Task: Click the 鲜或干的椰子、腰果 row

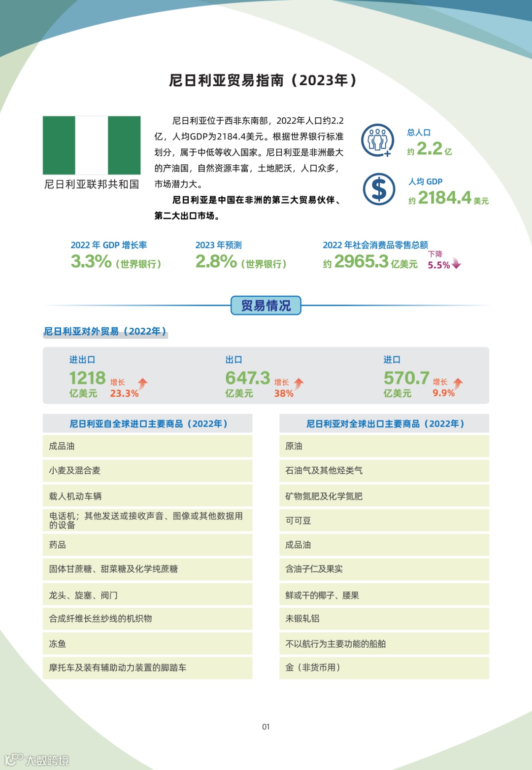Action: pyautogui.click(x=384, y=594)
